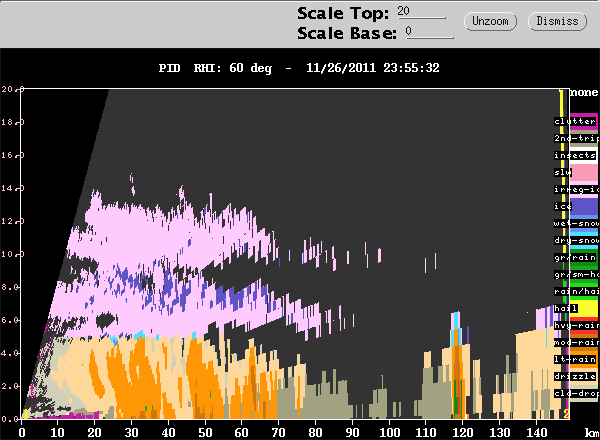600x440 pixels.
Task: Select the 'lt-rain' legend label
Action: coord(575,359)
